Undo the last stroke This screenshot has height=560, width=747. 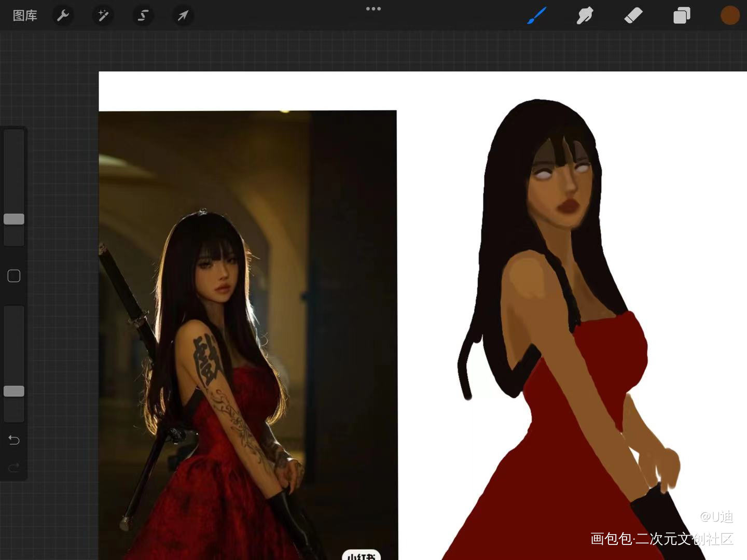[14, 440]
